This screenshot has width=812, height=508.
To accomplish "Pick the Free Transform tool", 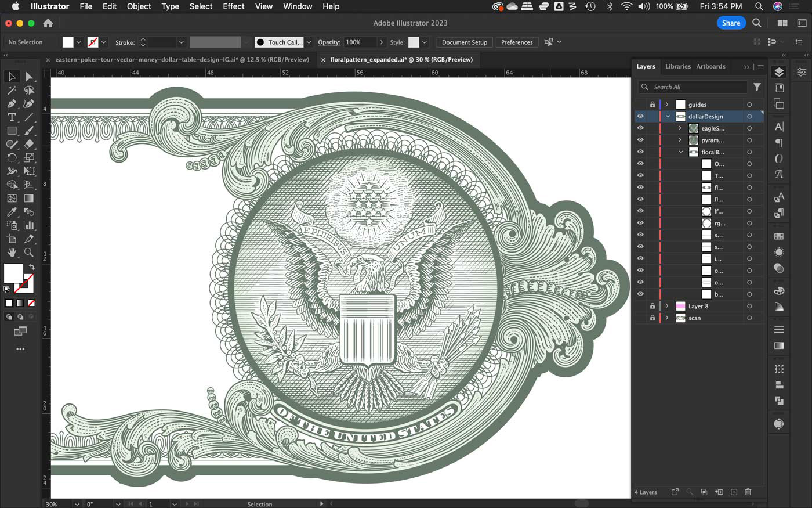I will click(x=29, y=171).
